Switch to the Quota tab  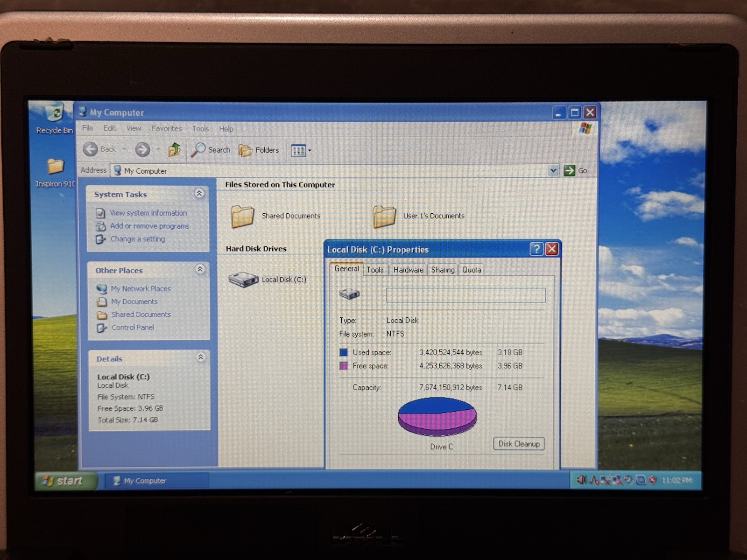[x=472, y=270]
